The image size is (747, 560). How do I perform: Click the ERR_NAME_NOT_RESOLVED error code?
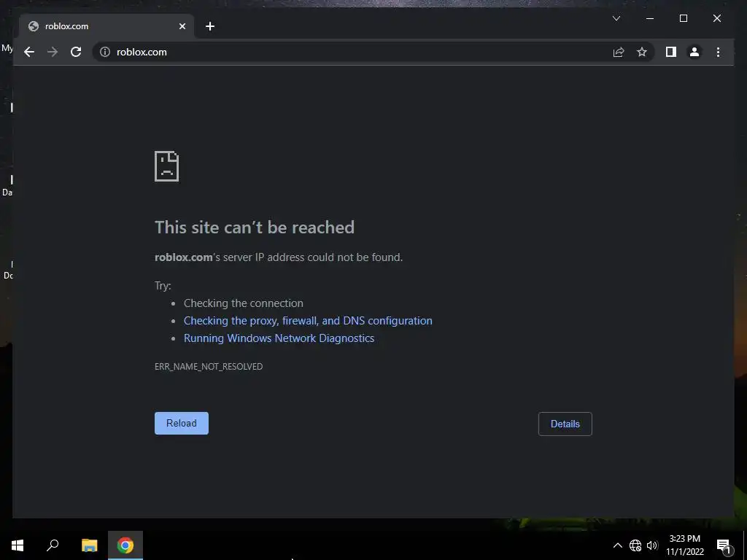(209, 366)
